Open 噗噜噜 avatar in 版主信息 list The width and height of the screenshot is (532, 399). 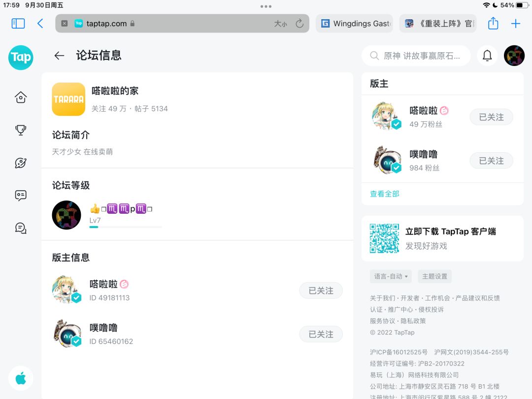(67, 333)
